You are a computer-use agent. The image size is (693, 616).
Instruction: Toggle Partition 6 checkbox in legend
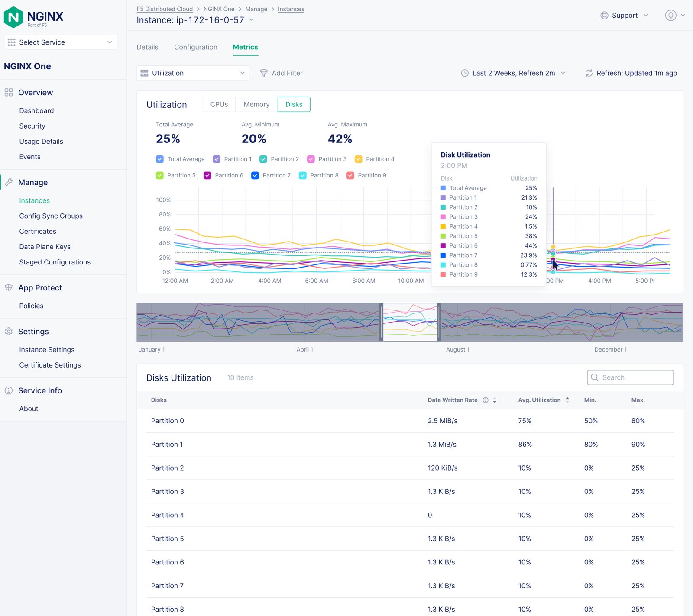[x=207, y=175]
